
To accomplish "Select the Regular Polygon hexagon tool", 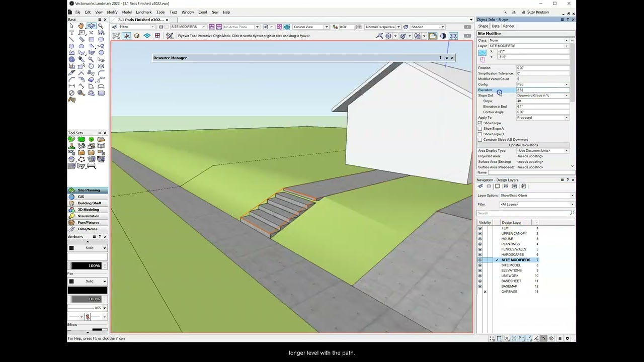I will pos(101,52).
